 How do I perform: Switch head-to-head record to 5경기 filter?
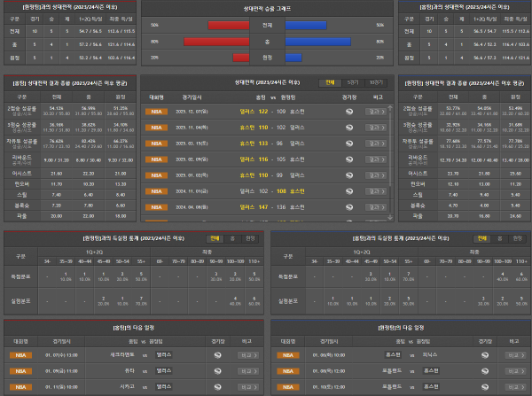click(x=352, y=82)
